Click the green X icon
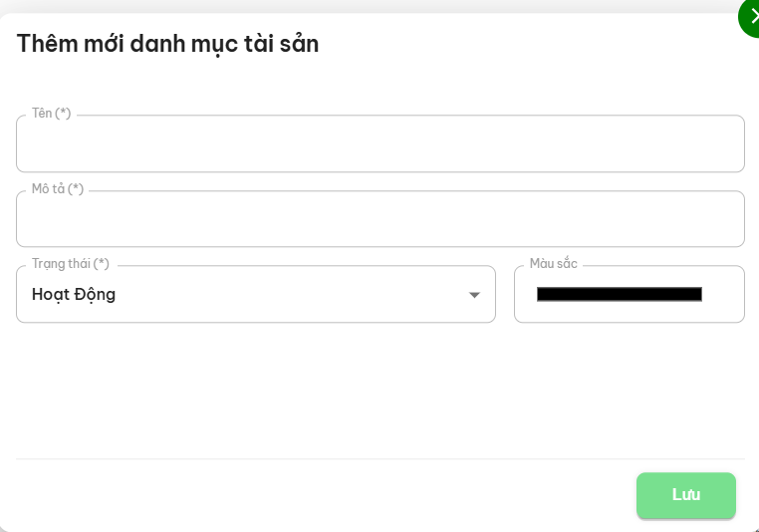The height and width of the screenshot is (532, 759). tap(751, 16)
